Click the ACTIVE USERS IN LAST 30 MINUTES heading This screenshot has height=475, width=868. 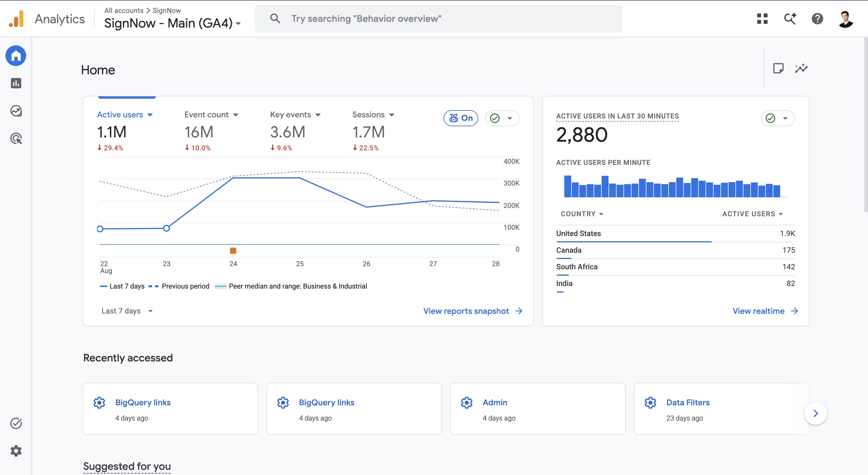tap(617, 116)
